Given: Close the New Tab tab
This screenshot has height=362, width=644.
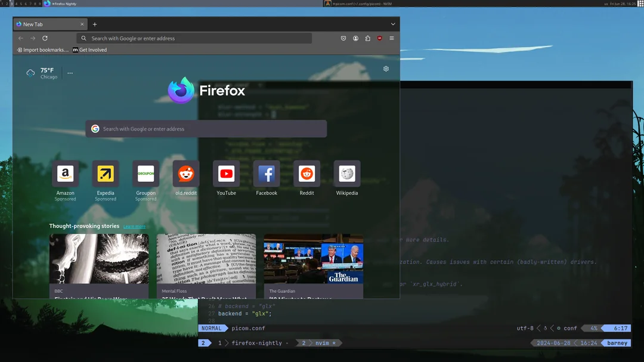Looking at the screenshot, I should 82,24.
